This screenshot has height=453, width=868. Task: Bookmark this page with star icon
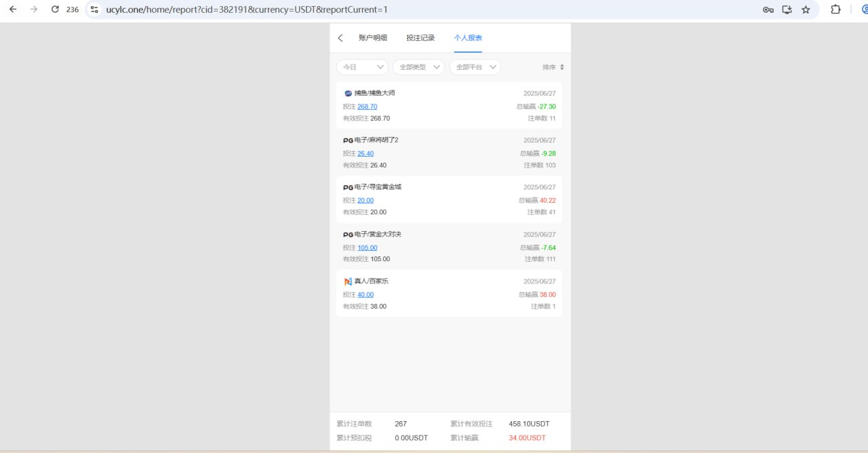coord(806,9)
